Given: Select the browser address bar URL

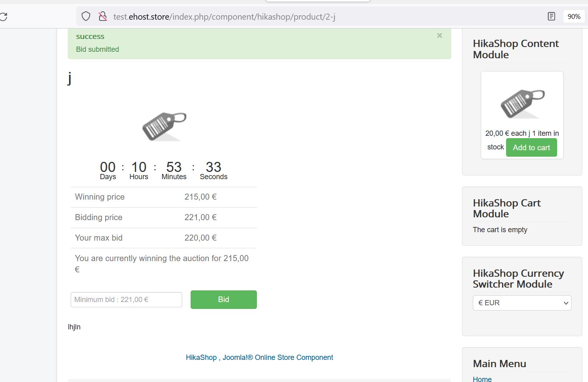Looking at the screenshot, I should 224,17.
